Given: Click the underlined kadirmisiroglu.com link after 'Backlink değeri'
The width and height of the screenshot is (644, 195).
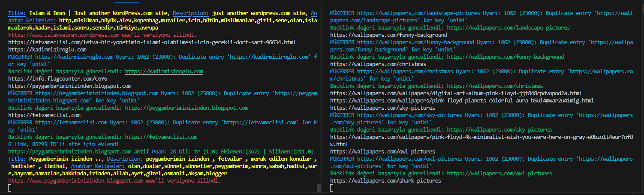Looking at the screenshot, I should (164, 72).
